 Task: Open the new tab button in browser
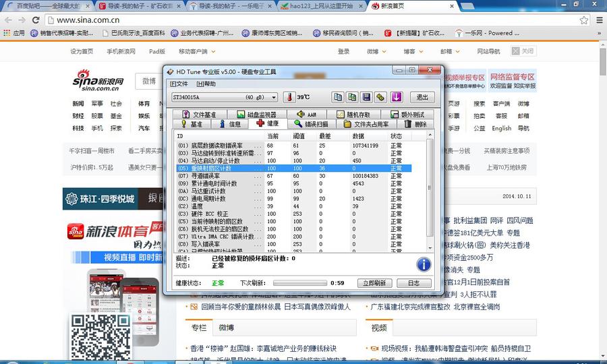(x=467, y=6)
